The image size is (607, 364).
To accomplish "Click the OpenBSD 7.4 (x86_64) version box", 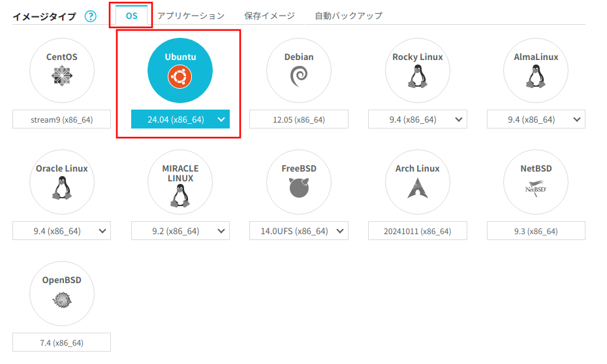I will click(61, 342).
